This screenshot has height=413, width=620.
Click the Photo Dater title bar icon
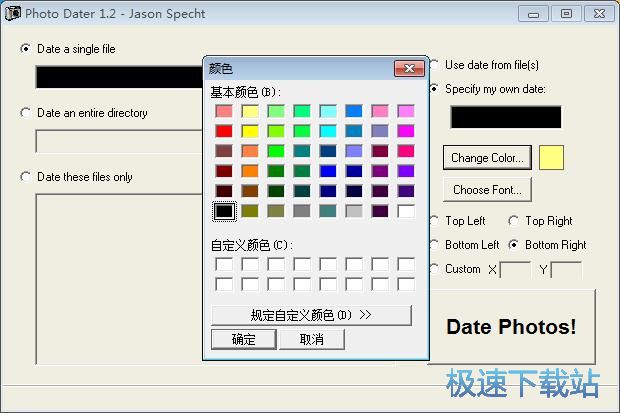pos(12,12)
